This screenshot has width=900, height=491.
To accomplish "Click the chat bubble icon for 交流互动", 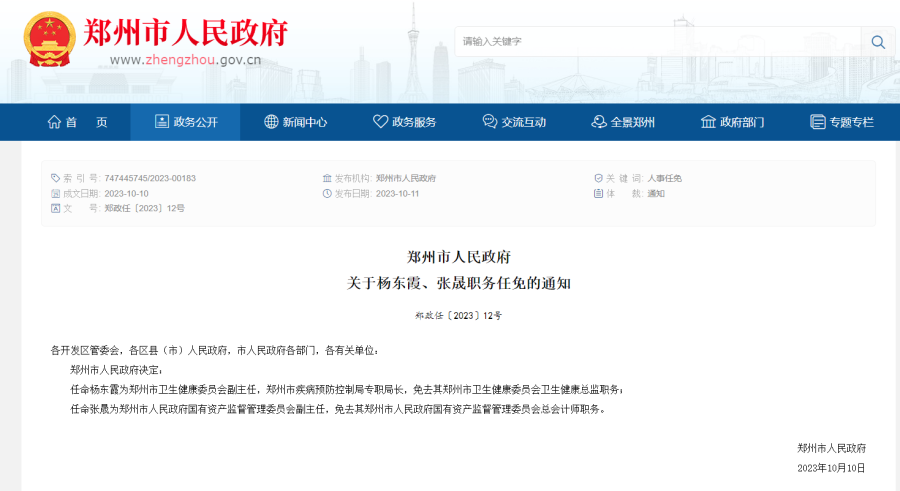I will coord(489,122).
